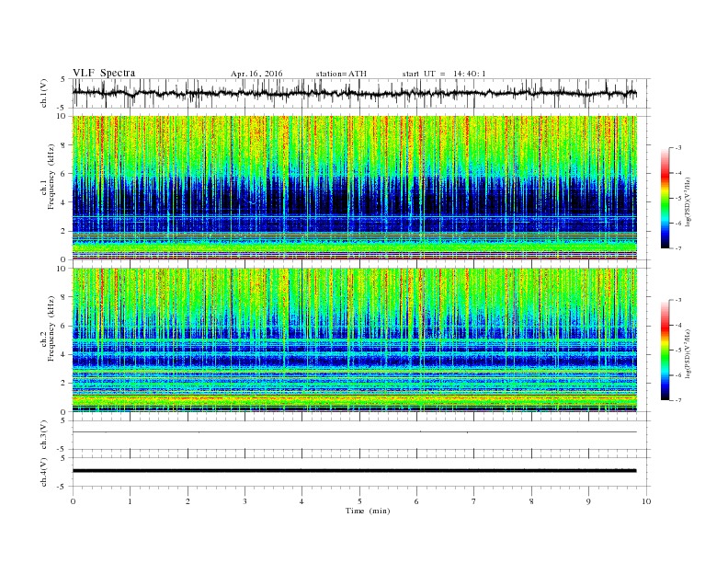Click the x-axis tick label '7'
The width and height of the screenshot is (728, 563).
(474, 501)
